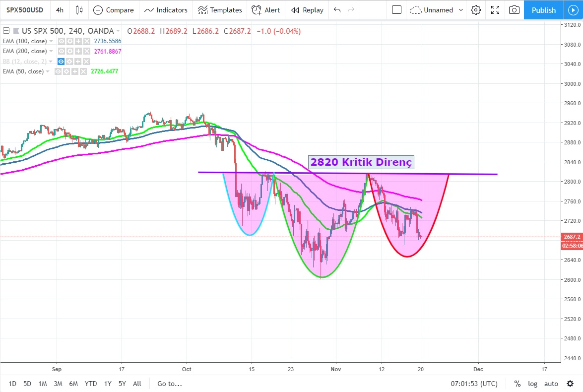
Task: Expand EMA (50, close) dropdown arrow
Action: 48,71
